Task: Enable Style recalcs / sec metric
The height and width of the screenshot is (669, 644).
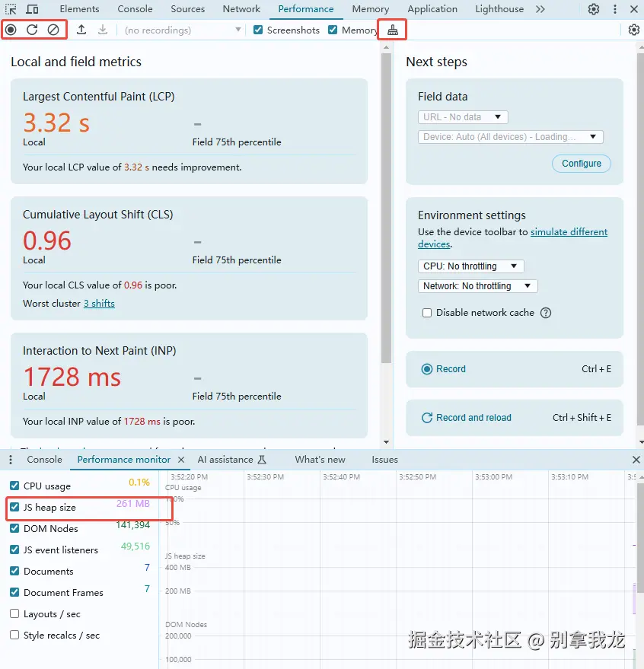Action: pyautogui.click(x=14, y=635)
